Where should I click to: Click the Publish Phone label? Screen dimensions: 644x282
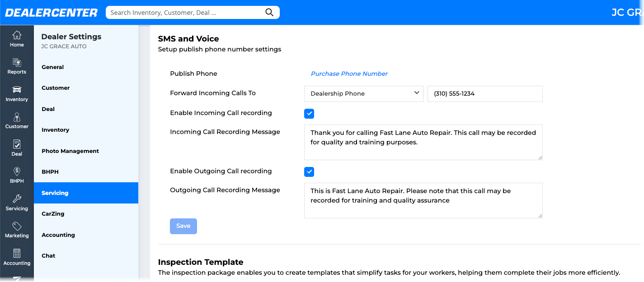pyautogui.click(x=193, y=74)
